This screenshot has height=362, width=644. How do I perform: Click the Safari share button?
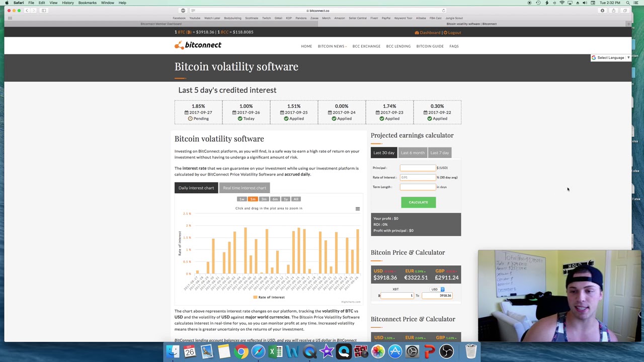(613, 11)
